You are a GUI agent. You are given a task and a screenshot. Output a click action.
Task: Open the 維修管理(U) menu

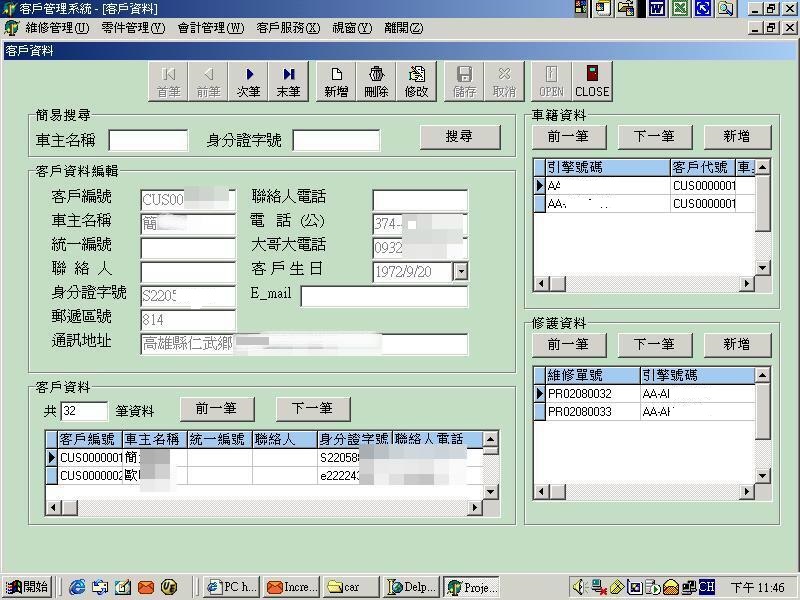57,28
